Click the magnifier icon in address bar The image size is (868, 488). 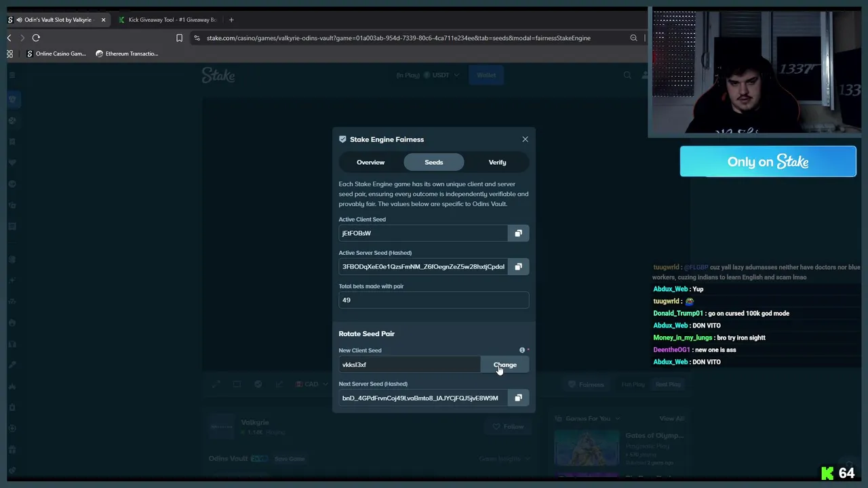pyautogui.click(x=633, y=38)
